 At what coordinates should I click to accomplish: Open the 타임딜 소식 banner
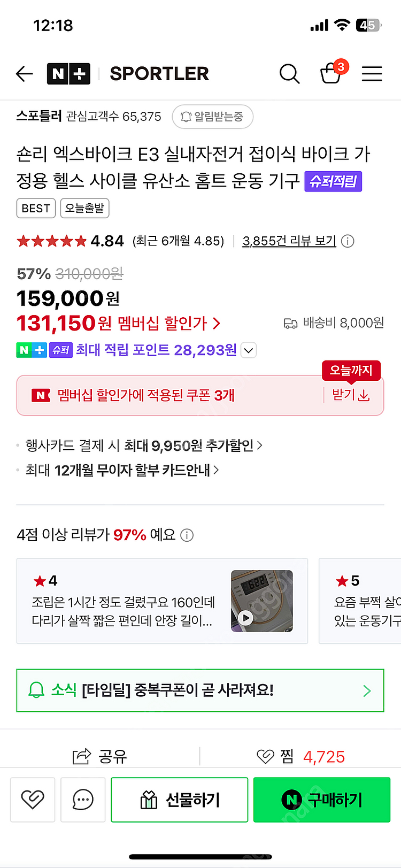coord(200,690)
